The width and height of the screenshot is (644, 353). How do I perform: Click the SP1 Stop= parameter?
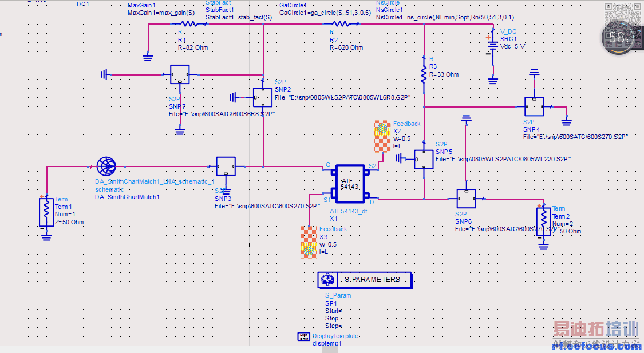tap(333, 318)
